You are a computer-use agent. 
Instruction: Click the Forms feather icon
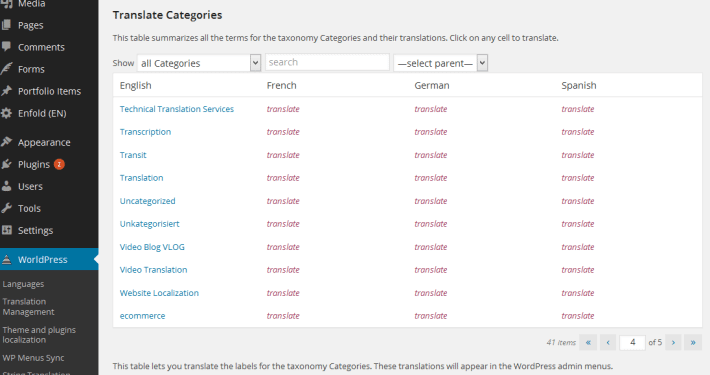click(6, 69)
